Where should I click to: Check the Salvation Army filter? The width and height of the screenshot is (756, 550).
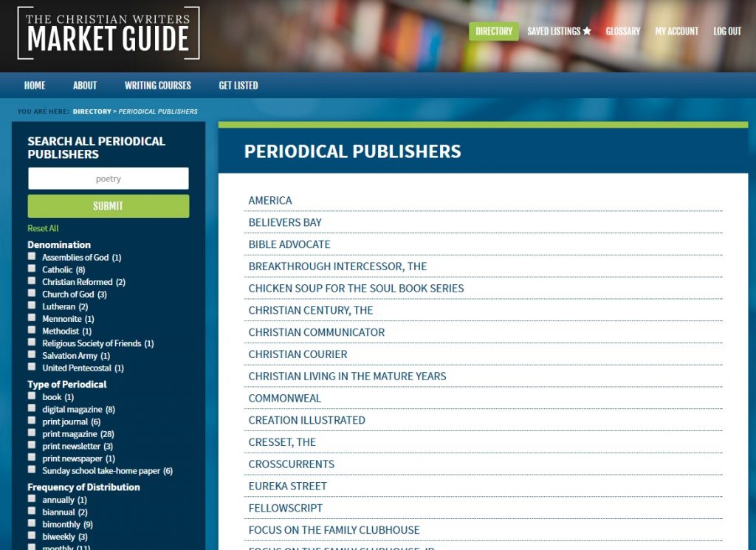tap(32, 354)
